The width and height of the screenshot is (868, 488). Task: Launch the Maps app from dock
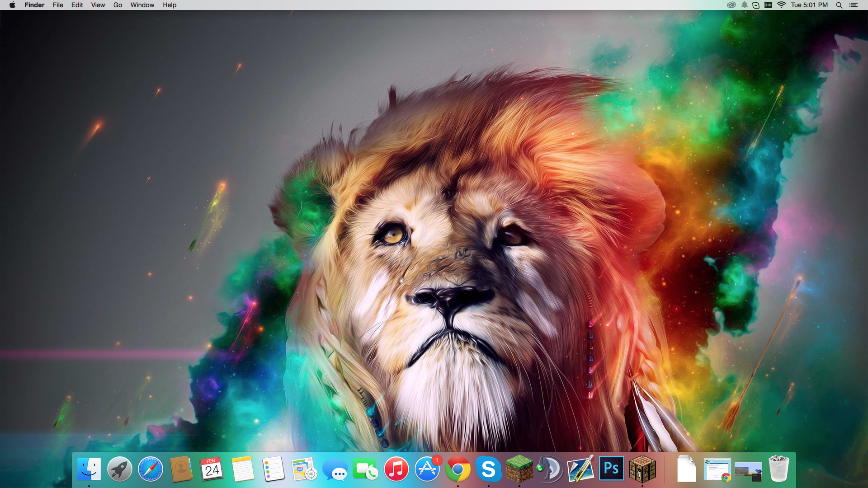pos(304,469)
